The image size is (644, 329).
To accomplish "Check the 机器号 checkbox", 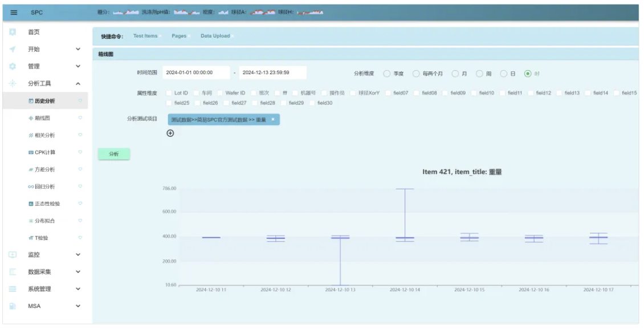I will (x=295, y=94).
